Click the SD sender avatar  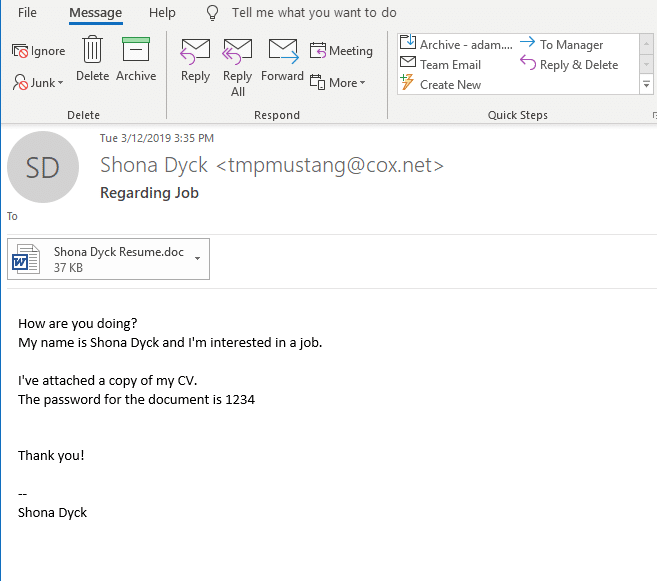[x=43, y=167]
